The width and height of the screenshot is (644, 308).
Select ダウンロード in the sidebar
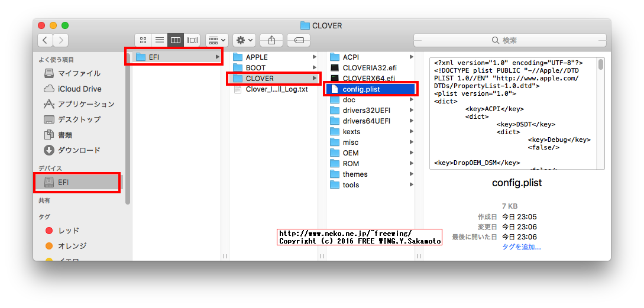point(79,150)
